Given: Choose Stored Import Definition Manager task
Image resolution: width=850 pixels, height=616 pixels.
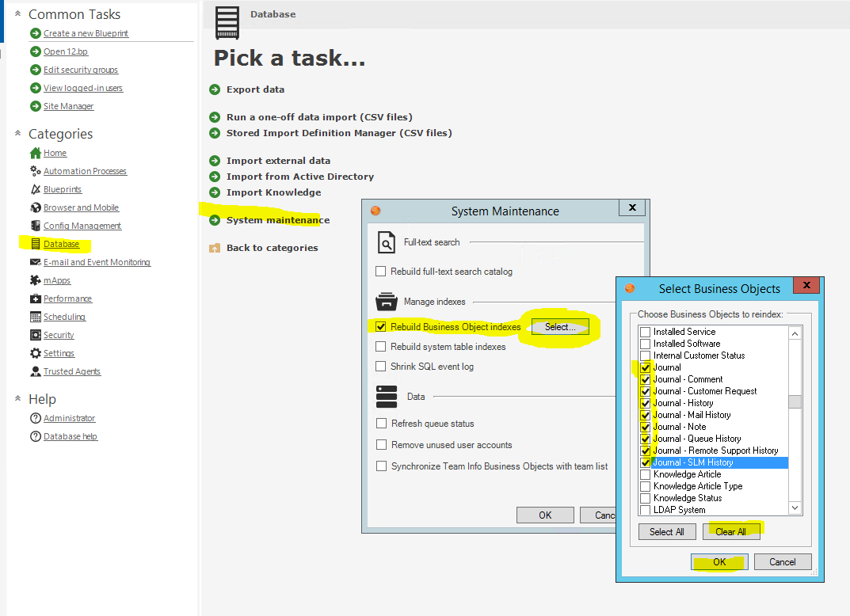Looking at the screenshot, I should point(338,133).
